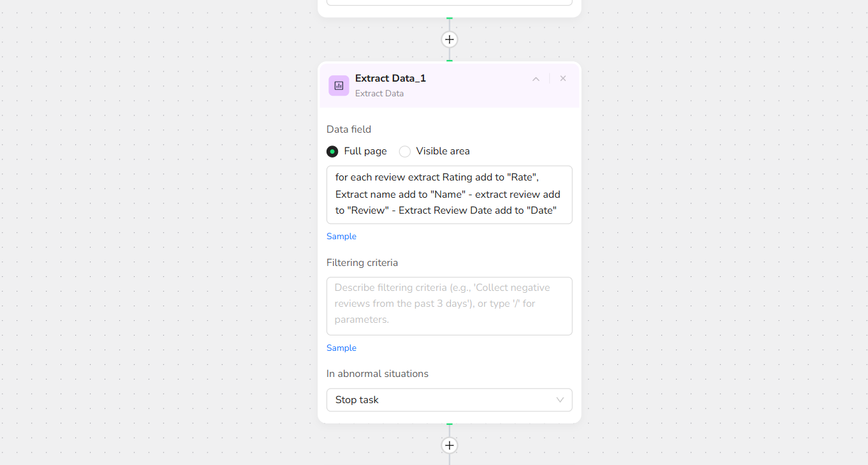Click the plus button below Stop task dropdown
The height and width of the screenshot is (465, 868).
pos(450,445)
